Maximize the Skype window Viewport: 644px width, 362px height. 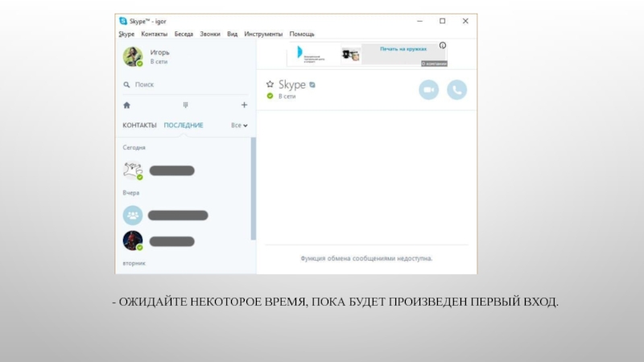[442, 21]
